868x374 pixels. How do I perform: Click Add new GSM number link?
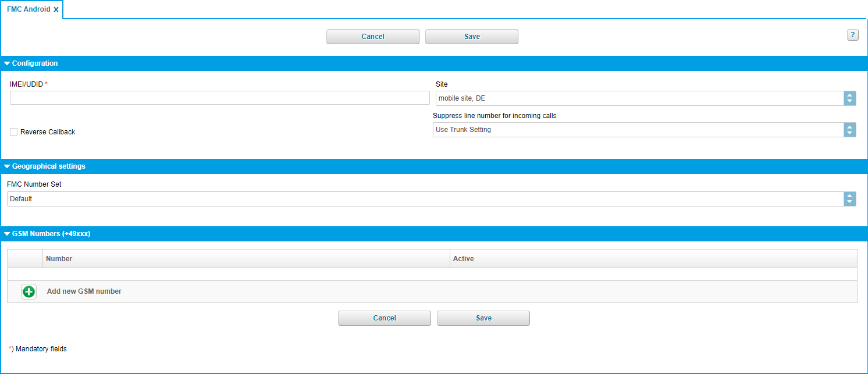click(84, 291)
